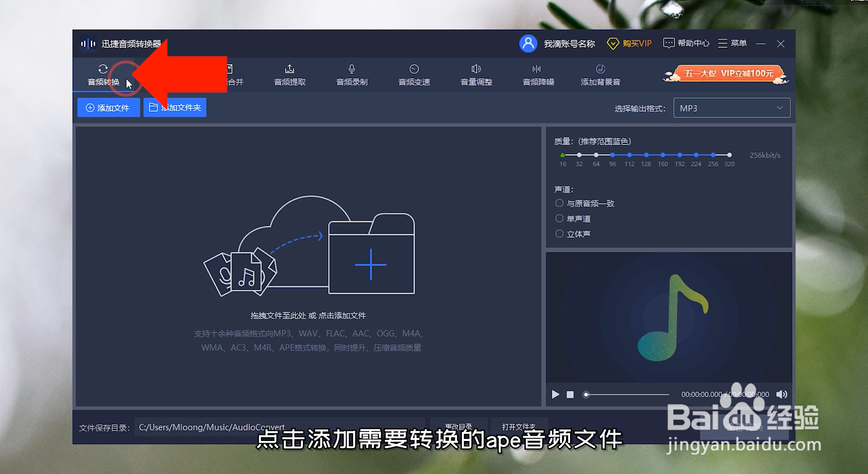Viewport: 868px width, 474px height.
Task: Click the 添加文件 add file button
Action: (x=108, y=108)
